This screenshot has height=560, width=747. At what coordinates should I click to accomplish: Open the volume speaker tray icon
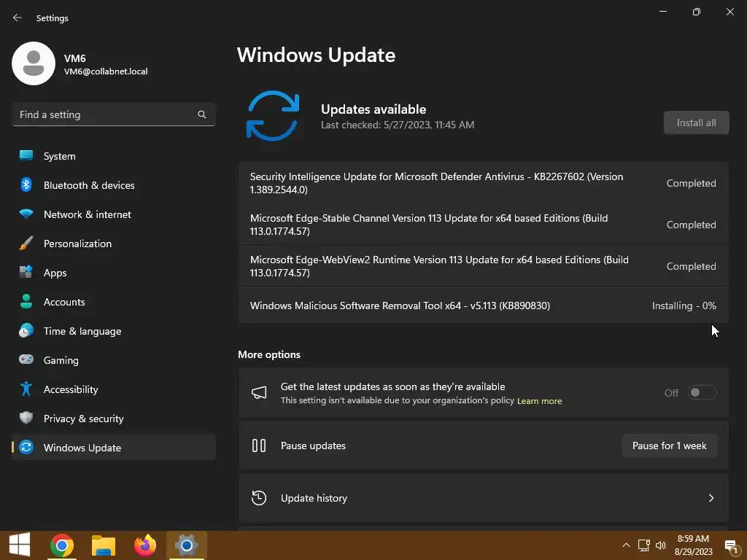click(661, 545)
